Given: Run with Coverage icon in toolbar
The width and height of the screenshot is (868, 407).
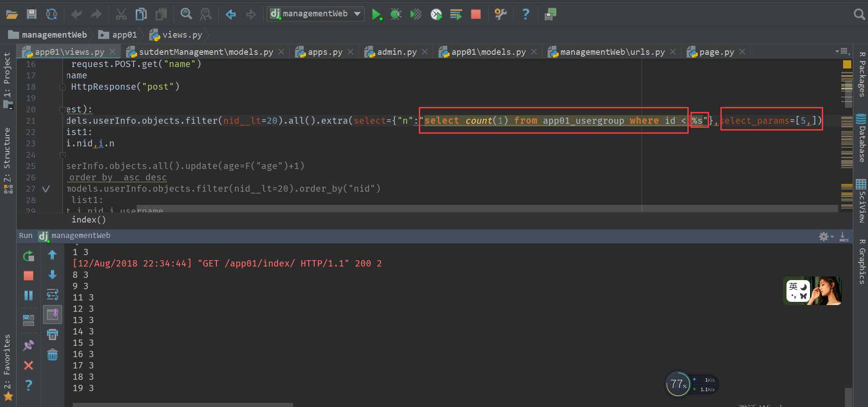Looking at the screenshot, I should 416,15.
